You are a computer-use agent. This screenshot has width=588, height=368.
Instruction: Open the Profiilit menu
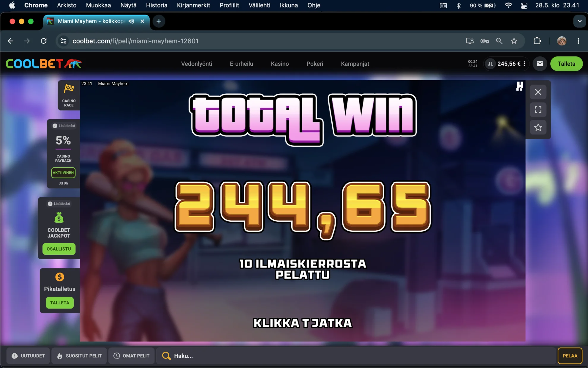(229, 5)
